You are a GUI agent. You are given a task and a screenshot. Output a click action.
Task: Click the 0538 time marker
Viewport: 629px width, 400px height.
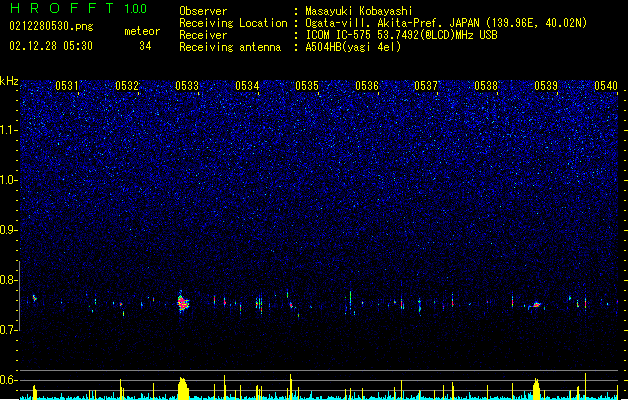[486, 86]
